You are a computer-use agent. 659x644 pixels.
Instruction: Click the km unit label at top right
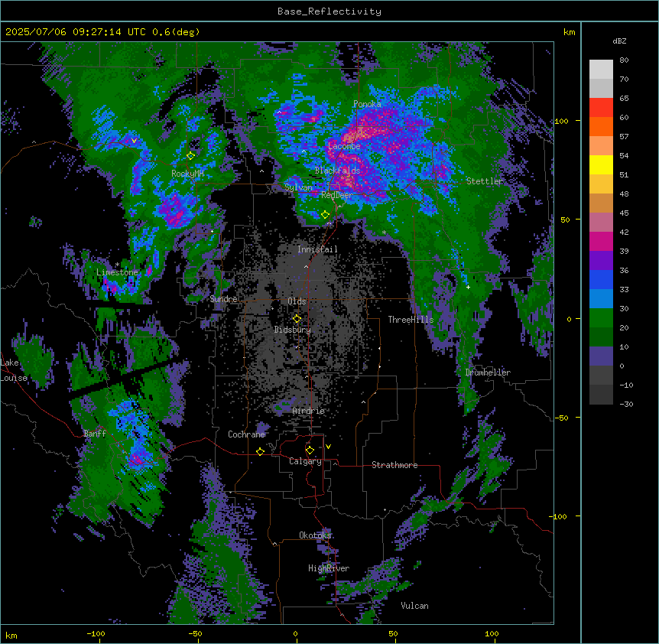569,32
